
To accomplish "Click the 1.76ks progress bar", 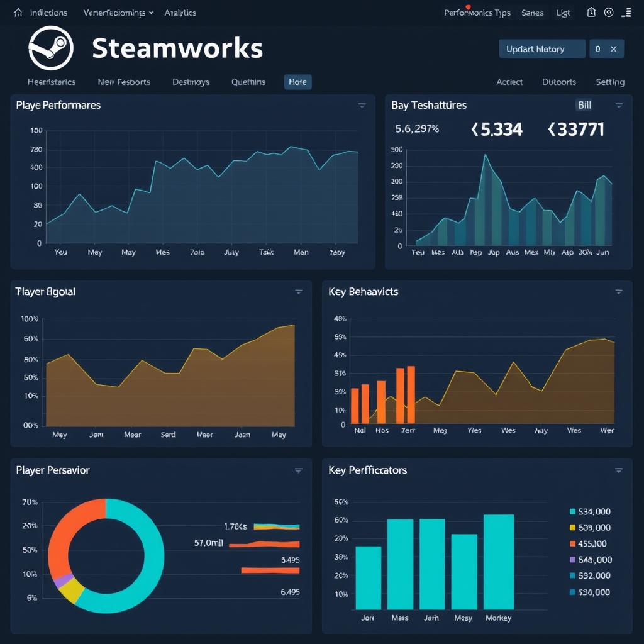I will 277,526.
